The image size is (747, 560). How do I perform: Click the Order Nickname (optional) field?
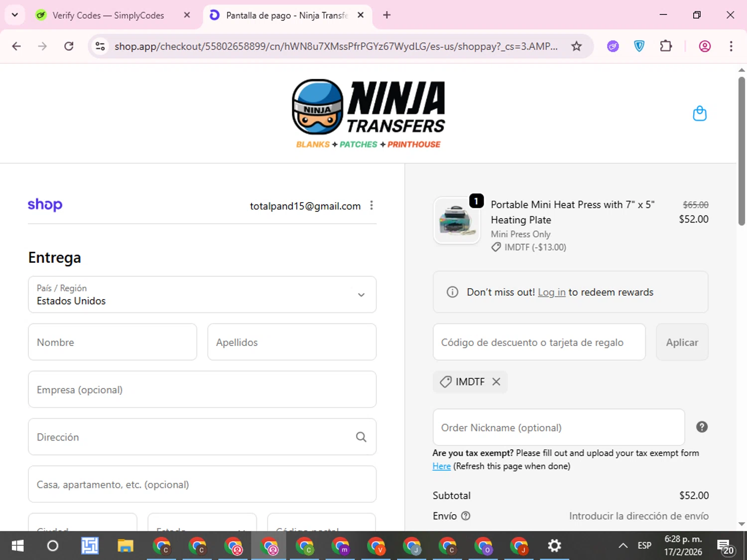pos(559,427)
